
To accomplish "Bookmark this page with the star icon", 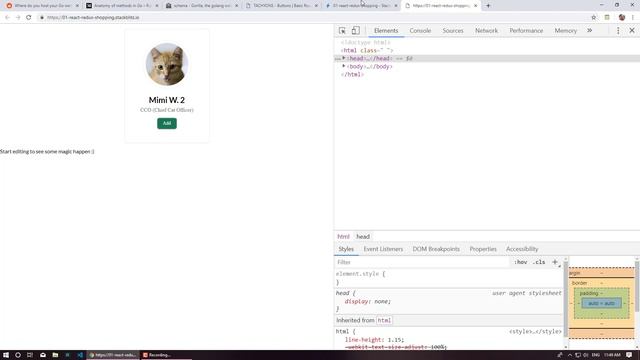I will (x=593, y=18).
